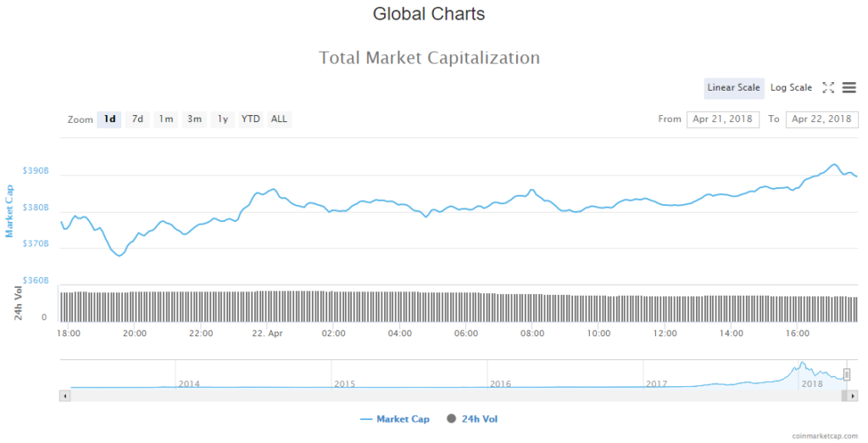Screen dimensions: 868x443
Task: Click the navigator left scroll arrow
Action: tap(64, 396)
